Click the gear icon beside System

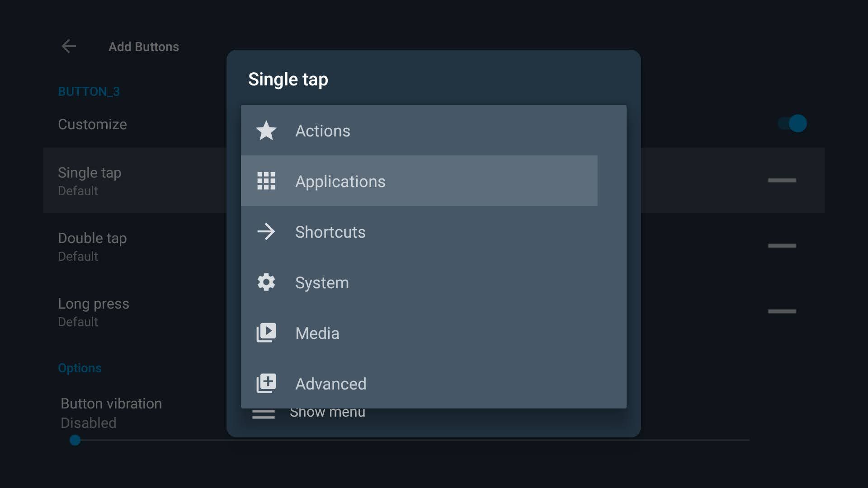[266, 282]
